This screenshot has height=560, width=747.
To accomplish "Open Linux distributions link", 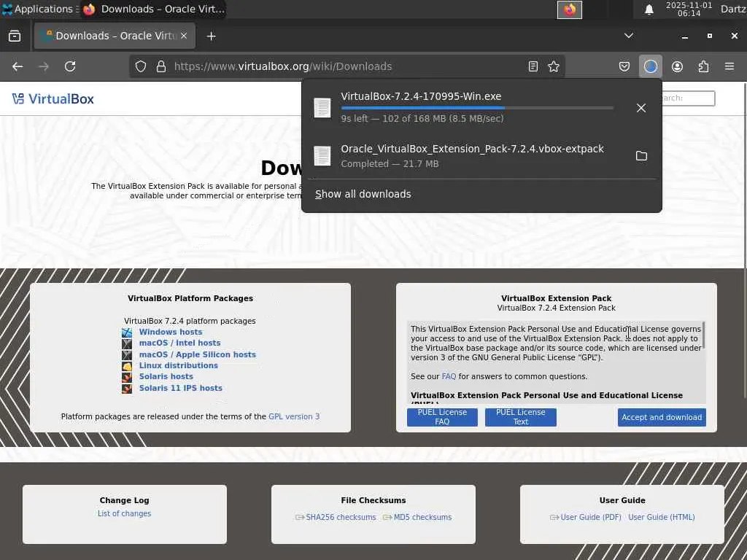I will pyautogui.click(x=178, y=366).
